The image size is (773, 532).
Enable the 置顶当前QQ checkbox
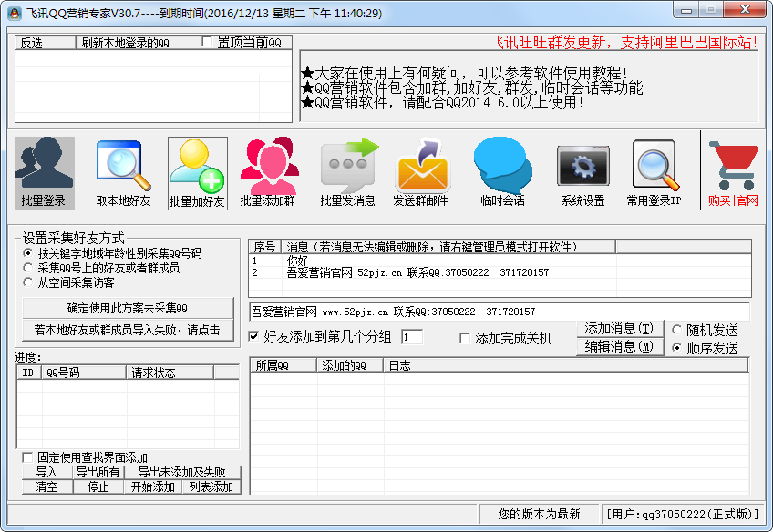207,42
